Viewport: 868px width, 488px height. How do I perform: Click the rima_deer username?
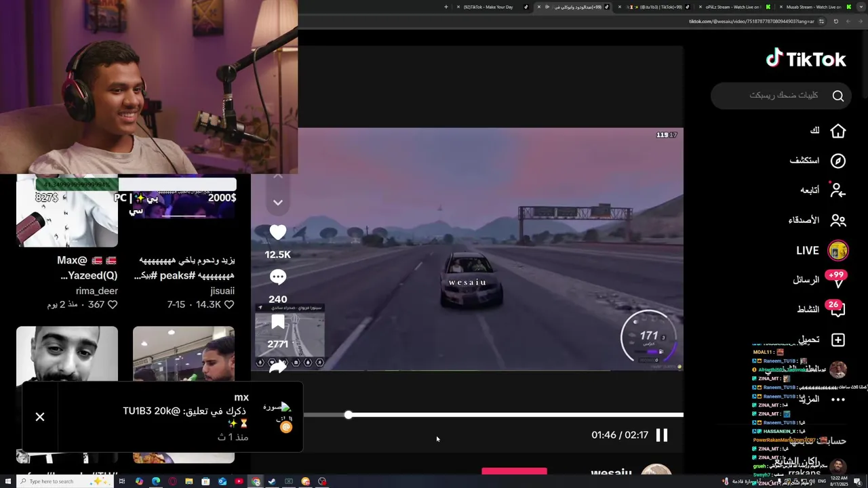tap(97, 291)
